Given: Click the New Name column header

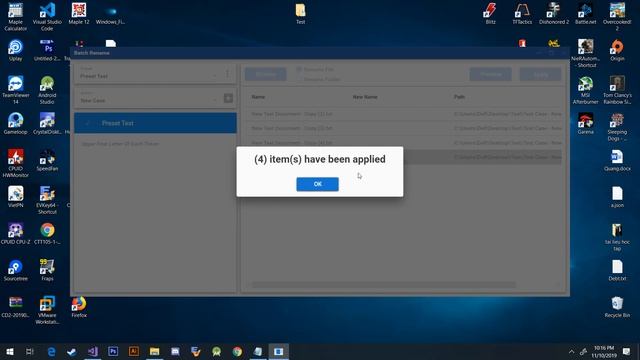Looking at the screenshot, I should click(x=364, y=97).
